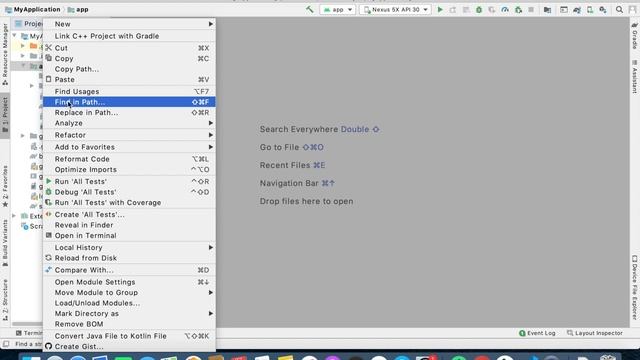Select Copy Path... in the menu

coord(129,69)
